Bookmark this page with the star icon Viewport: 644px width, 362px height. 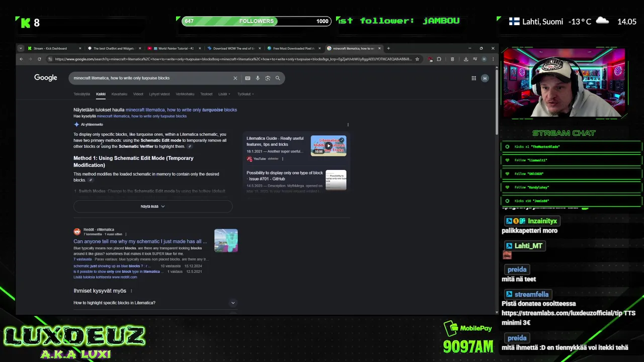417,59
